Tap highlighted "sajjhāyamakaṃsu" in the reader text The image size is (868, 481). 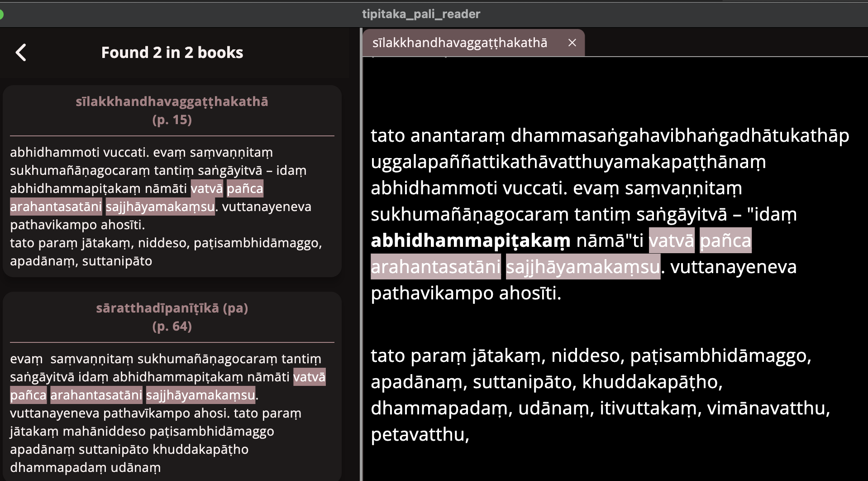pyautogui.click(x=582, y=267)
